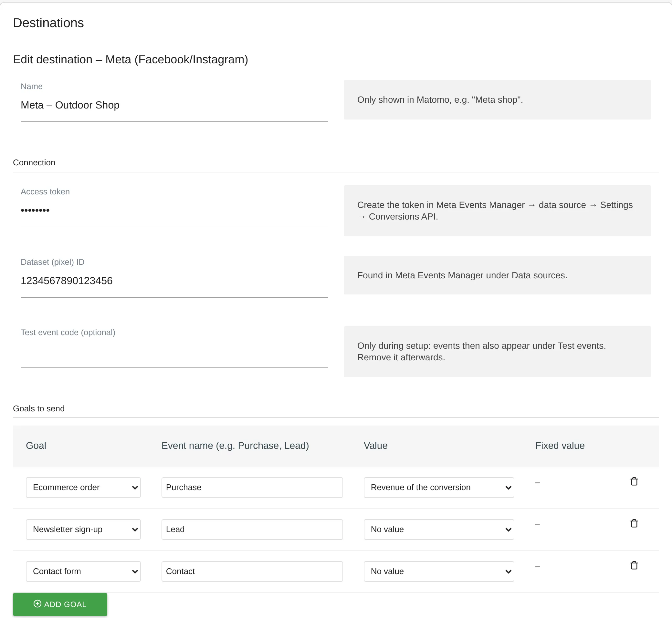Delete the Newsletter sign-up goal row
Viewport: 672px width, 618px height.
click(634, 523)
